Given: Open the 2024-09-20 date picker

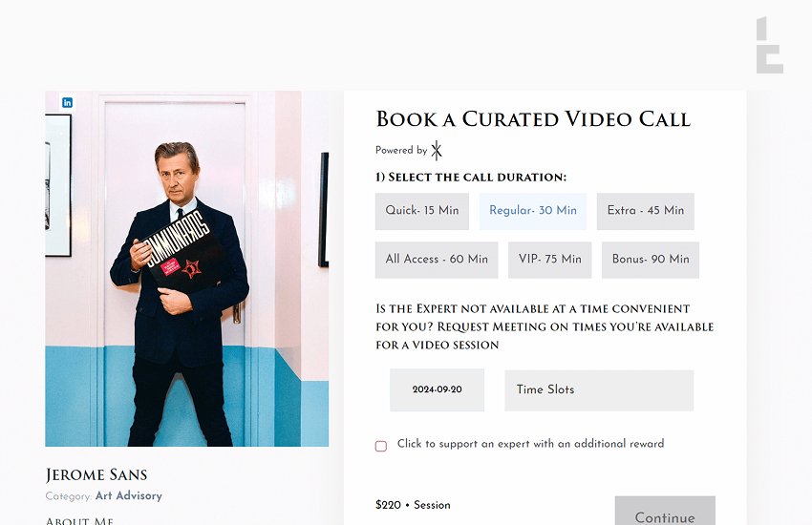Looking at the screenshot, I should pyautogui.click(x=438, y=390).
